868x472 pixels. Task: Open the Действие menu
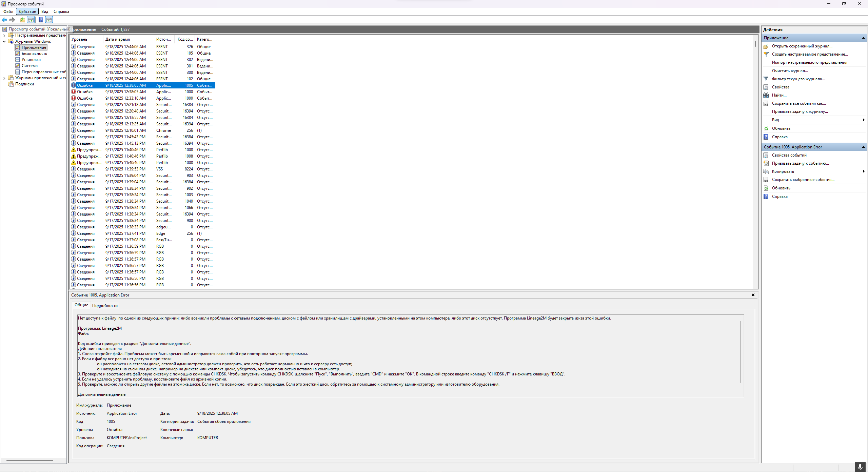(27, 12)
